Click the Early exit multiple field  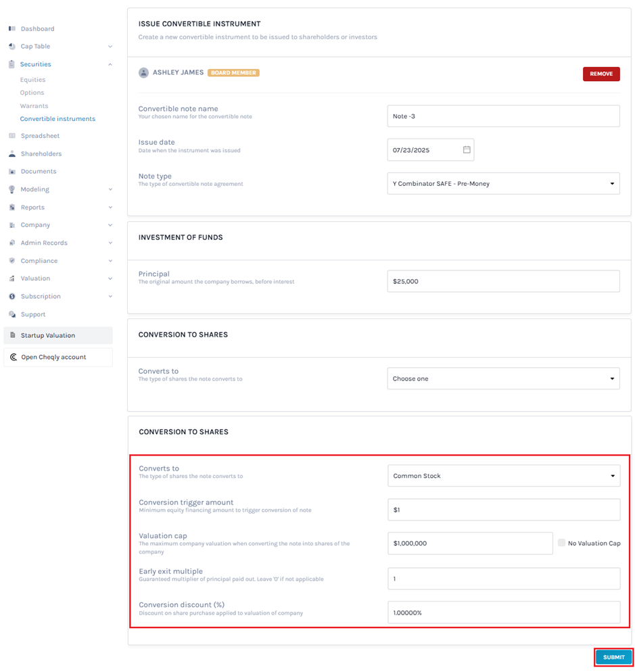[504, 579]
